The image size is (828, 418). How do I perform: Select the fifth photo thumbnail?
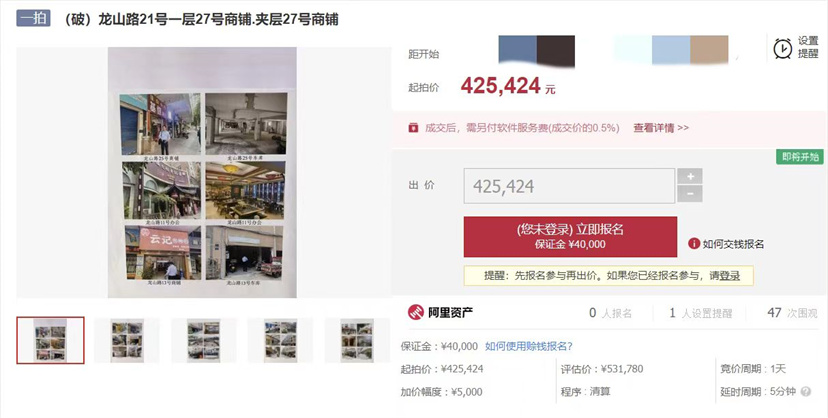pyautogui.click(x=357, y=340)
